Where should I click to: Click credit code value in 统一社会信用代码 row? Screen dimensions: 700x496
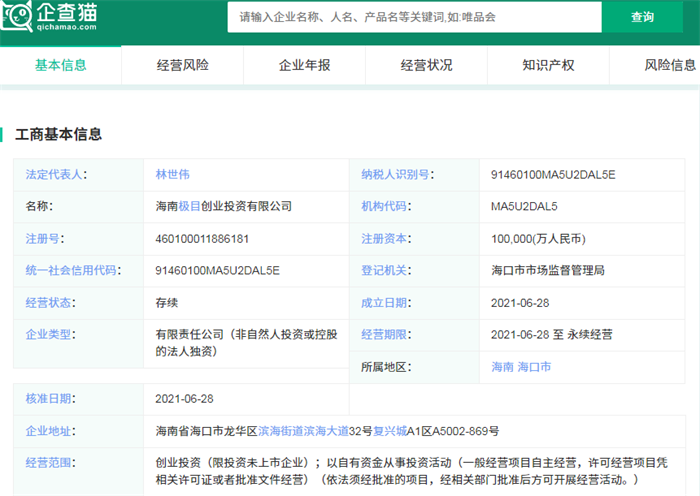tap(217, 271)
